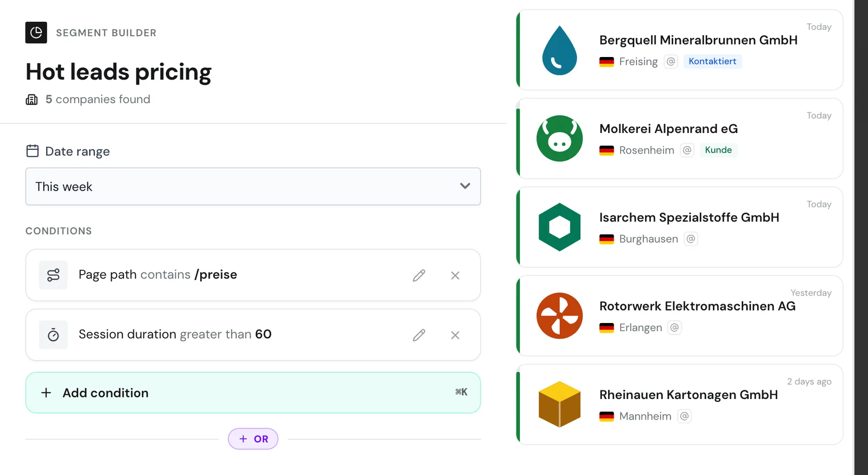Click the Hot leads pricing segment title
Viewport: 868px width, 475px height.
118,72
